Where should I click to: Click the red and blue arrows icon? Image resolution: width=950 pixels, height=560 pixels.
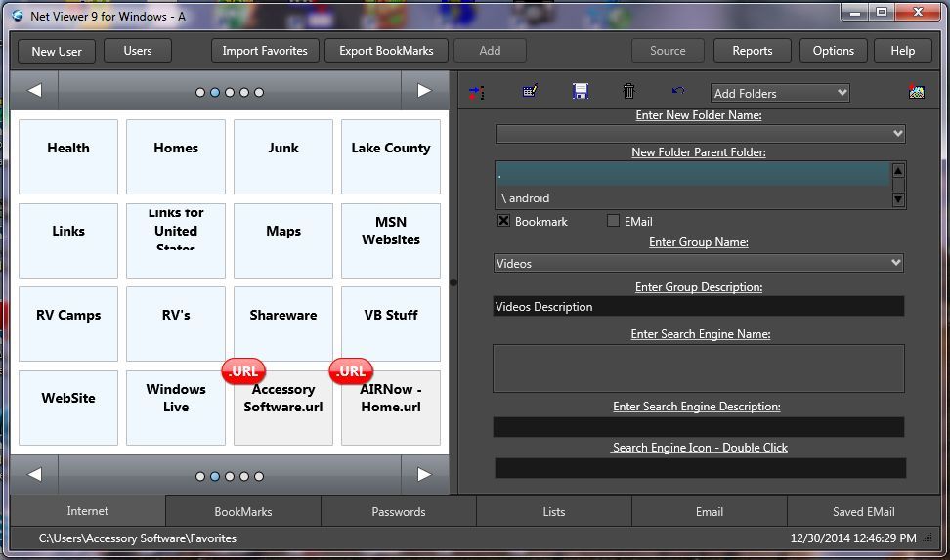click(476, 92)
